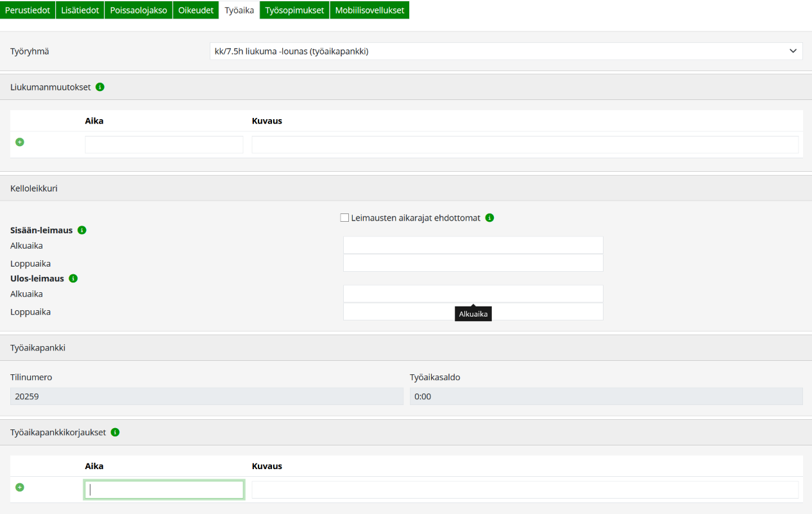The height and width of the screenshot is (514, 812).
Task: Click the Tilinumero field showing 20259
Action: coord(207,396)
